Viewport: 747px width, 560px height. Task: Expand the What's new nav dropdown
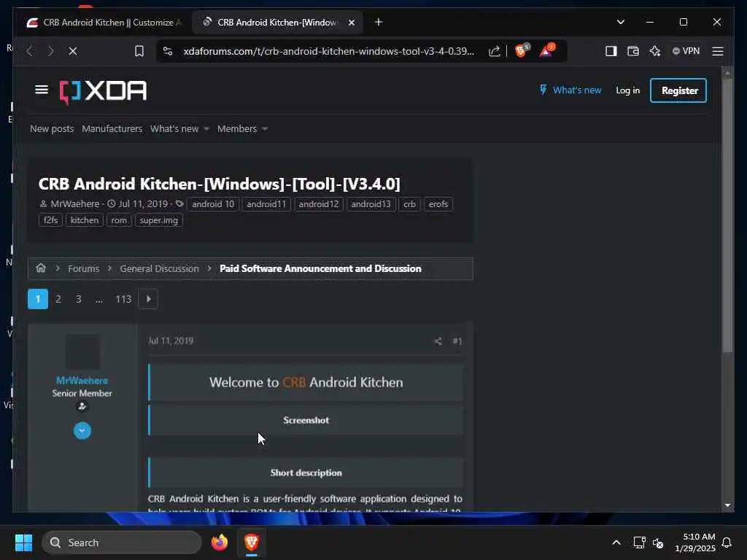coord(206,128)
